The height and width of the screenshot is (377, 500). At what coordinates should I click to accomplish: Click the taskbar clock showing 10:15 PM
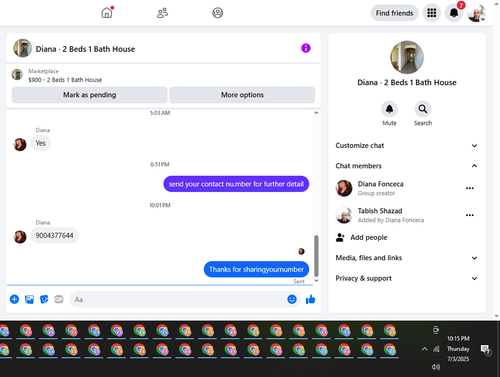[458, 349]
